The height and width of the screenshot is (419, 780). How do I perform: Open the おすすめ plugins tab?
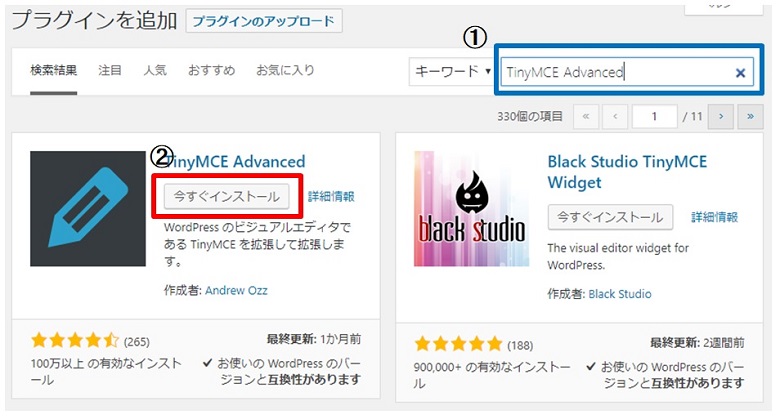211,71
